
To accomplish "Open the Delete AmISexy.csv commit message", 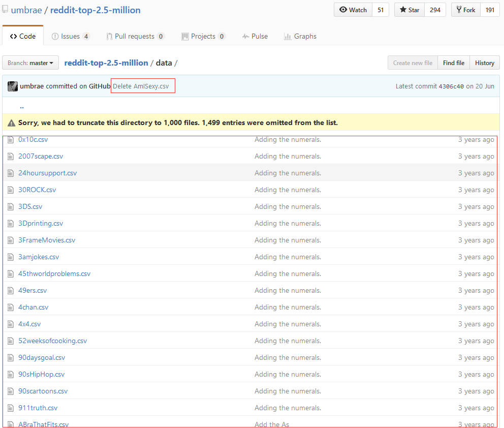I will pyautogui.click(x=141, y=86).
